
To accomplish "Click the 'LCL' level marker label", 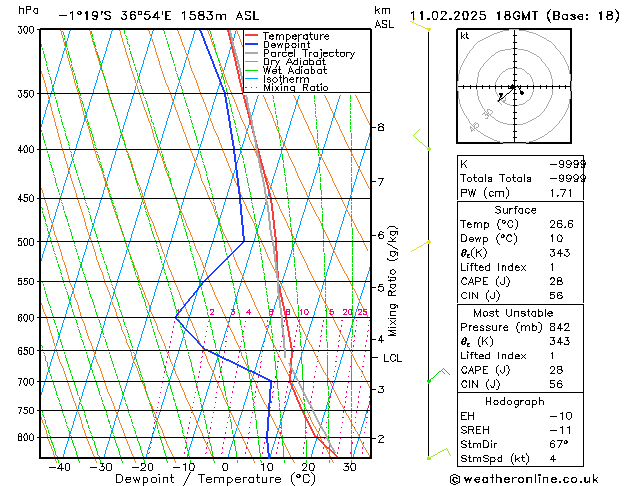I will click(x=392, y=358).
